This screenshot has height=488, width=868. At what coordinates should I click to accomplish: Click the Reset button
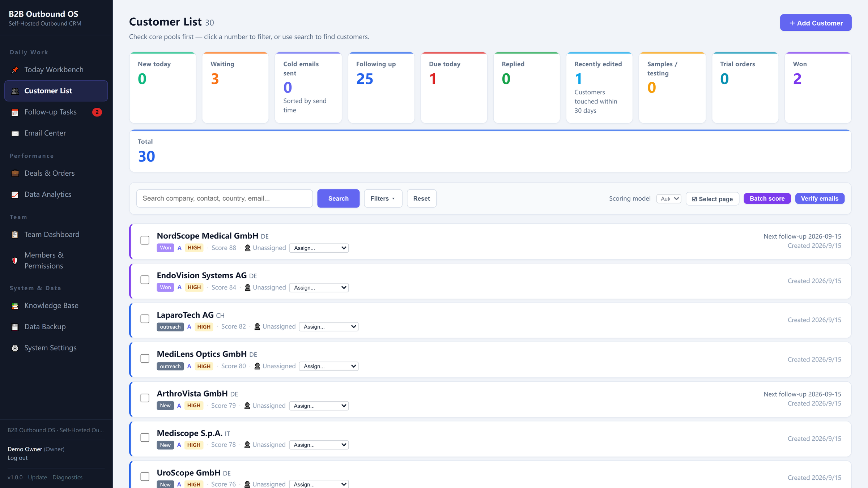click(x=422, y=198)
